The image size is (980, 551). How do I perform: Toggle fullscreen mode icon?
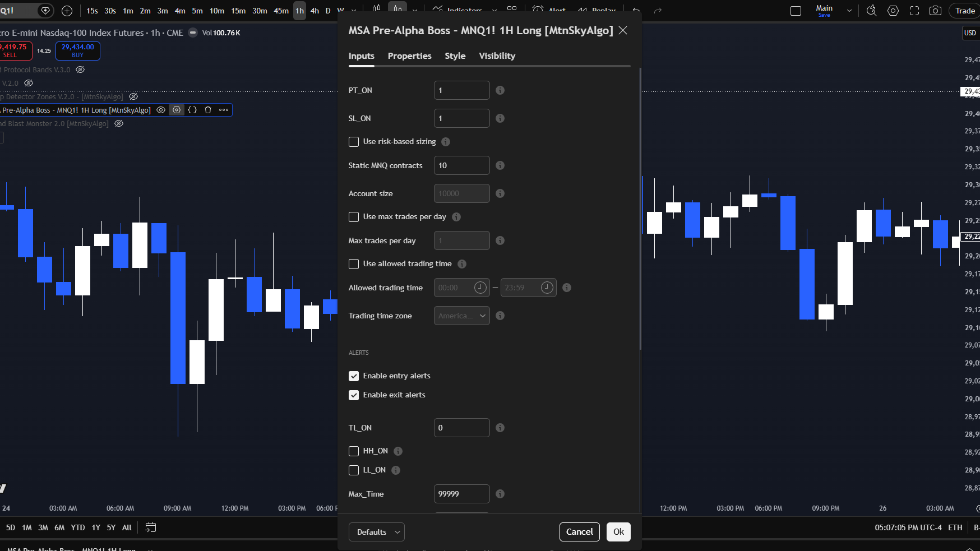pyautogui.click(x=914, y=11)
